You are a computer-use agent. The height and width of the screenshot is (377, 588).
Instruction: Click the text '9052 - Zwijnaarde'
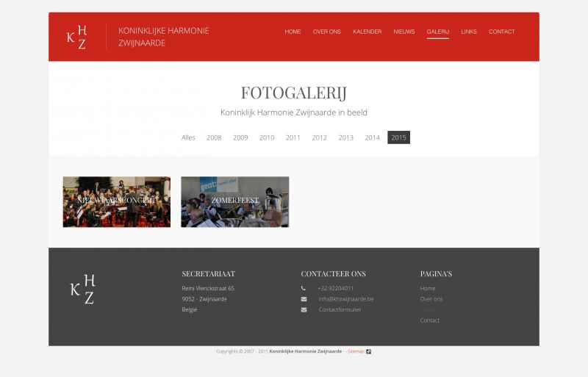(204, 299)
